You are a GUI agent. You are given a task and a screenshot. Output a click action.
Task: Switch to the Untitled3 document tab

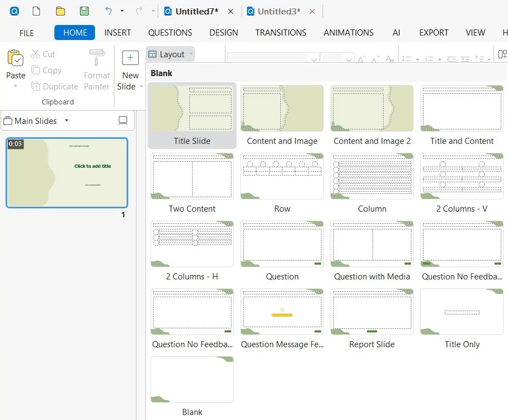point(279,12)
